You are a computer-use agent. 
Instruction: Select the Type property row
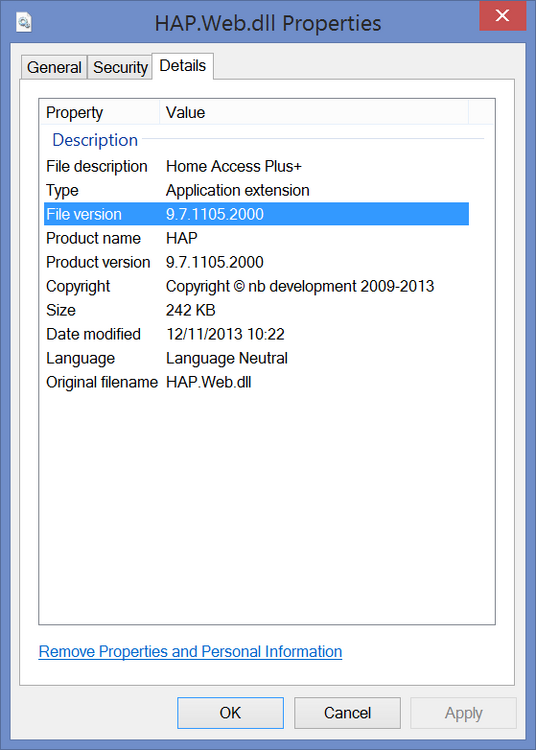256,190
